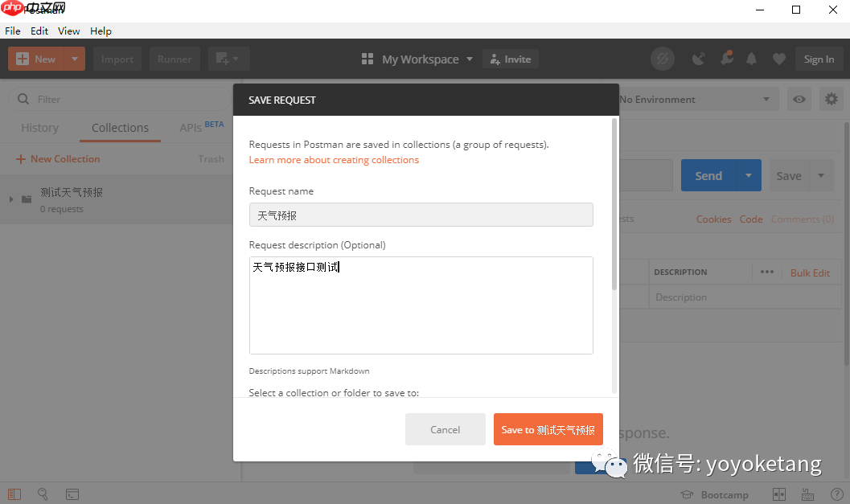Open the Runner
The image size is (850, 504).
pos(175,59)
